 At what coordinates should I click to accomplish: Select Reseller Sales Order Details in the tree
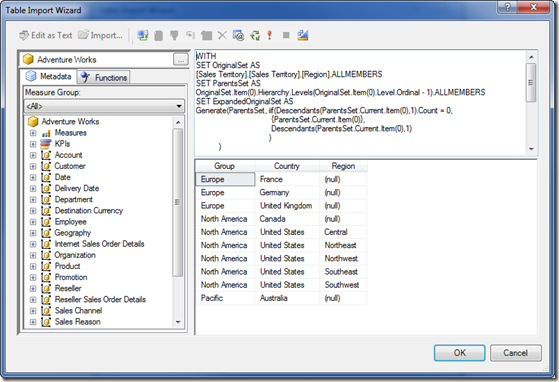(x=100, y=300)
